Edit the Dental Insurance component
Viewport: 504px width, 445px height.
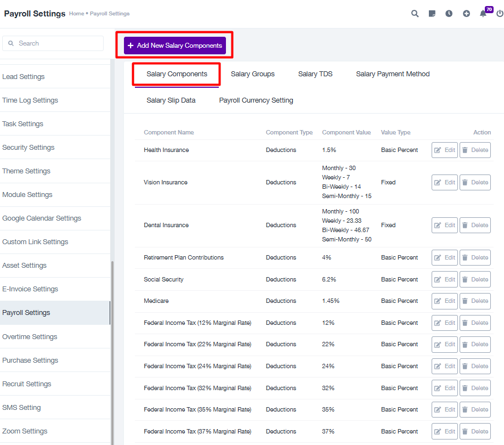pos(445,226)
